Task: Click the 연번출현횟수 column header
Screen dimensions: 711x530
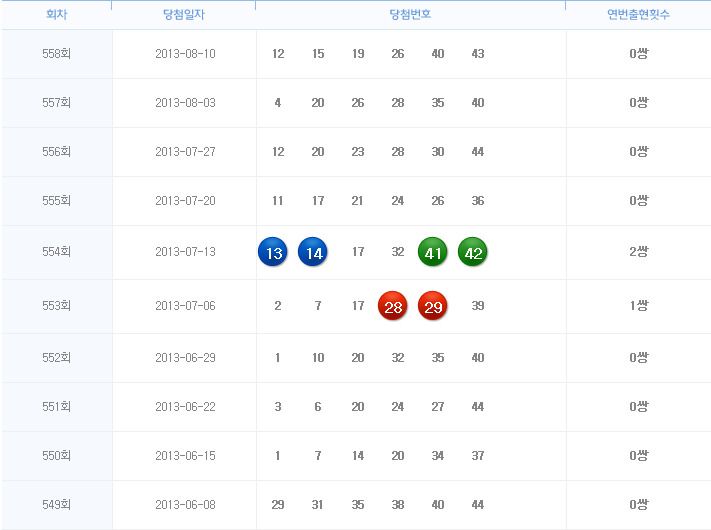Action: [x=638, y=15]
